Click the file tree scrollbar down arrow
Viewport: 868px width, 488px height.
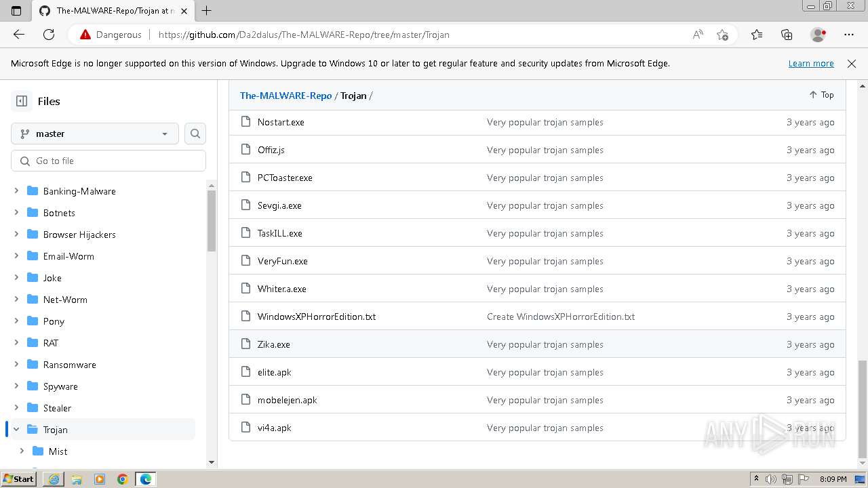pos(211,462)
